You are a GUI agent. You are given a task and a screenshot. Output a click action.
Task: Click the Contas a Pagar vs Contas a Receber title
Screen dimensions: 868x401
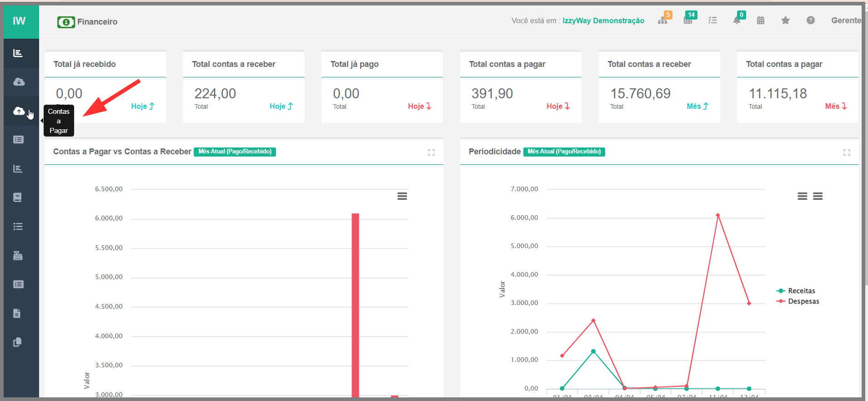coord(122,152)
